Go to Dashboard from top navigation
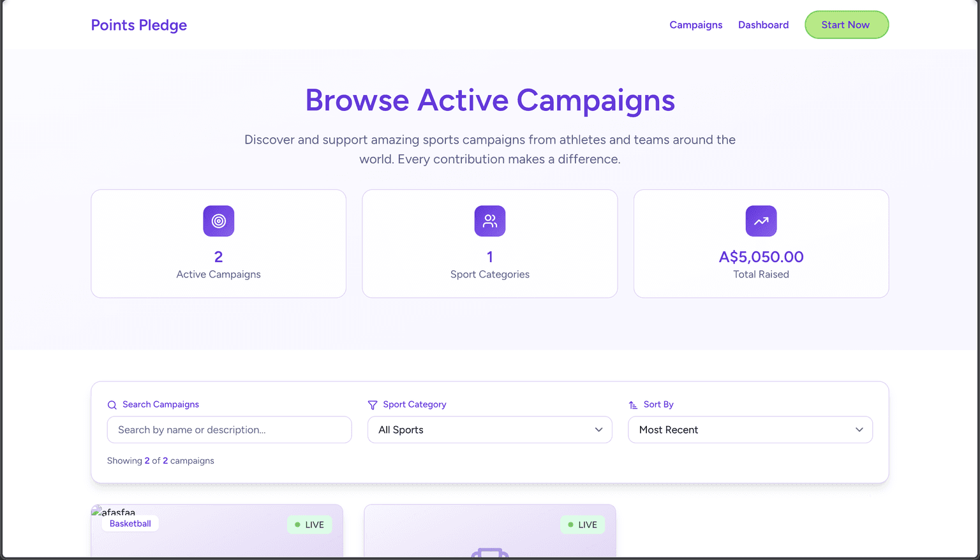This screenshot has height=560, width=980. [x=763, y=25]
